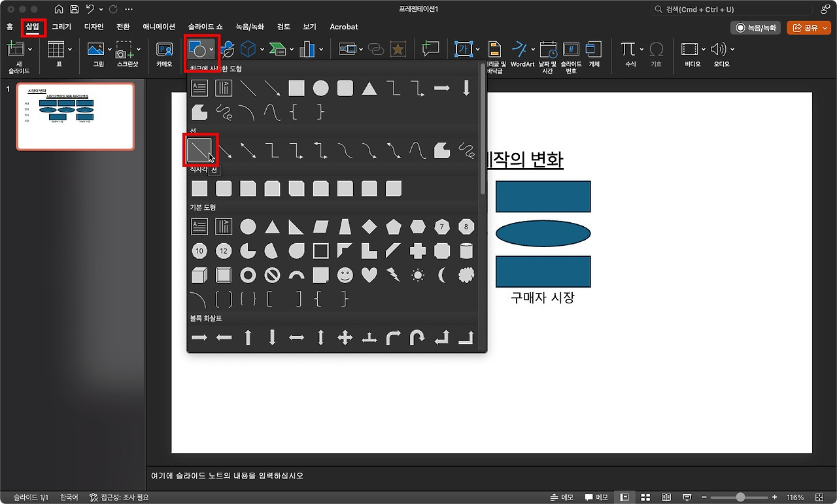Pick the donut ring shape

point(248,275)
